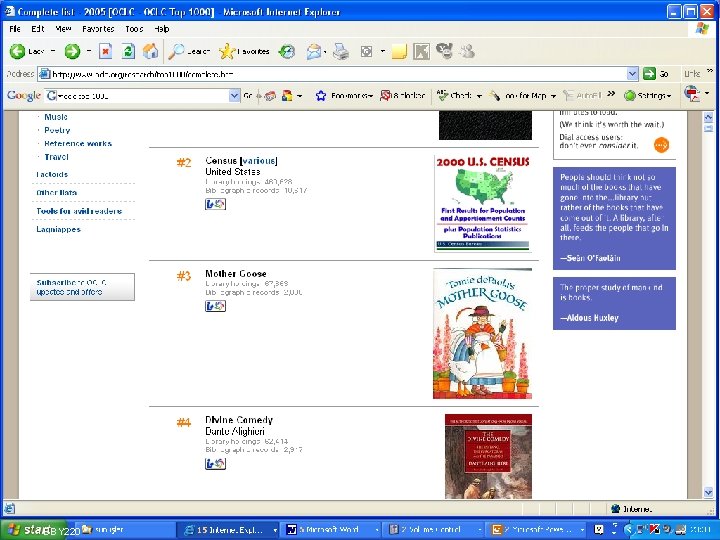Click the vertical scrollbar up arrow

[708, 117]
